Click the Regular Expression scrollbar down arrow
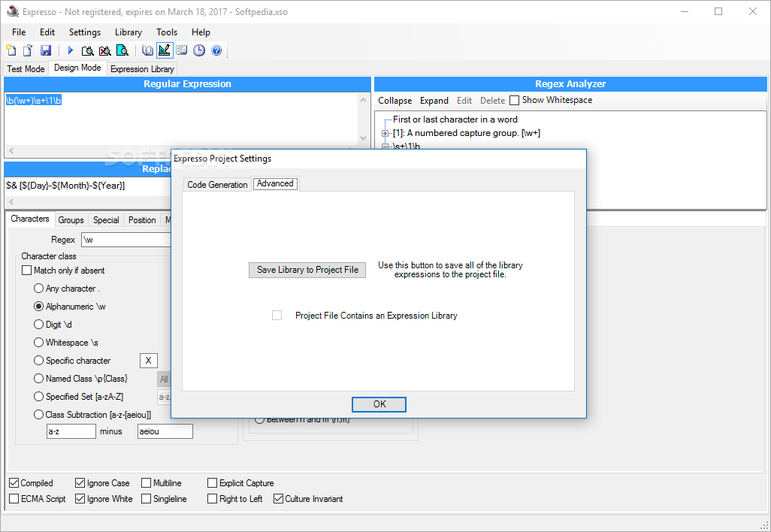771x532 pixels. pyautogui.click(x=364, y=138)
